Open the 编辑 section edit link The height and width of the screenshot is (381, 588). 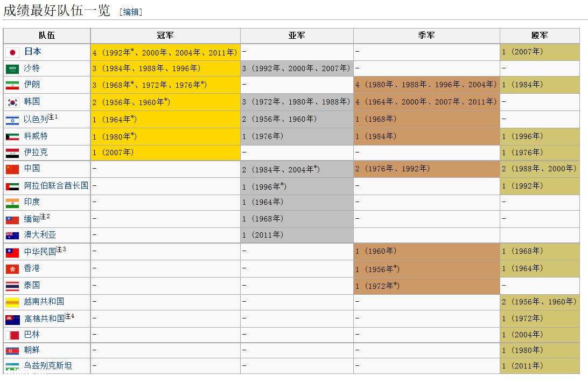(131, 12)
